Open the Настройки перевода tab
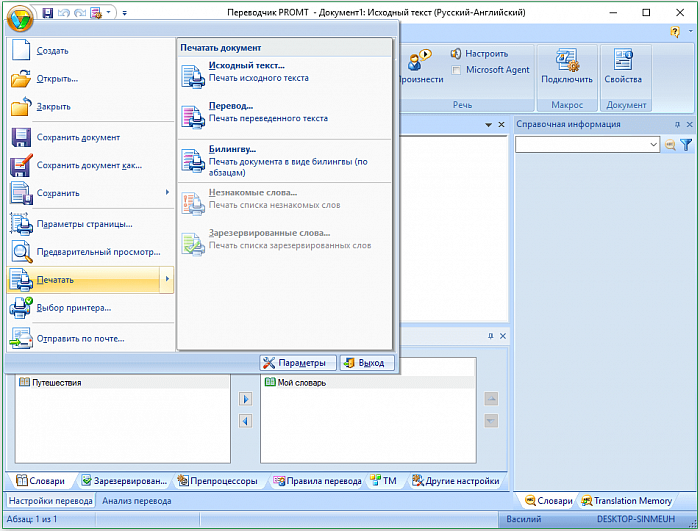The height and width of the screenshot is (531, 700). [x=50, y=501]
